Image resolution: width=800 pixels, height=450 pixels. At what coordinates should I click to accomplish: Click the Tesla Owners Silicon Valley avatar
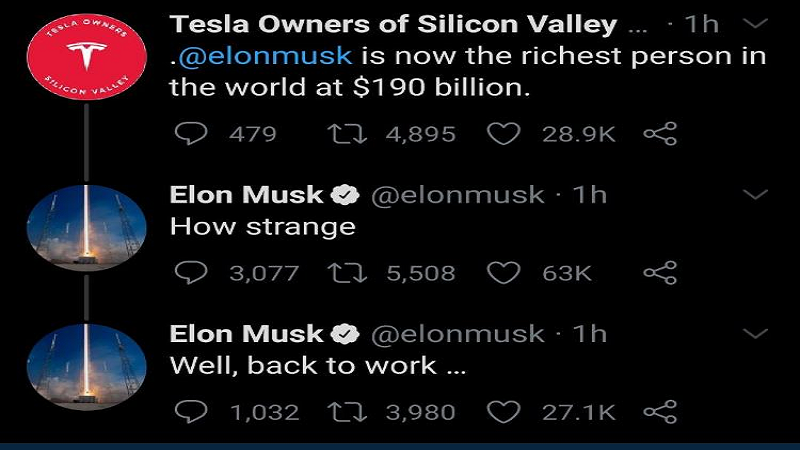click(x=86, y=57)
